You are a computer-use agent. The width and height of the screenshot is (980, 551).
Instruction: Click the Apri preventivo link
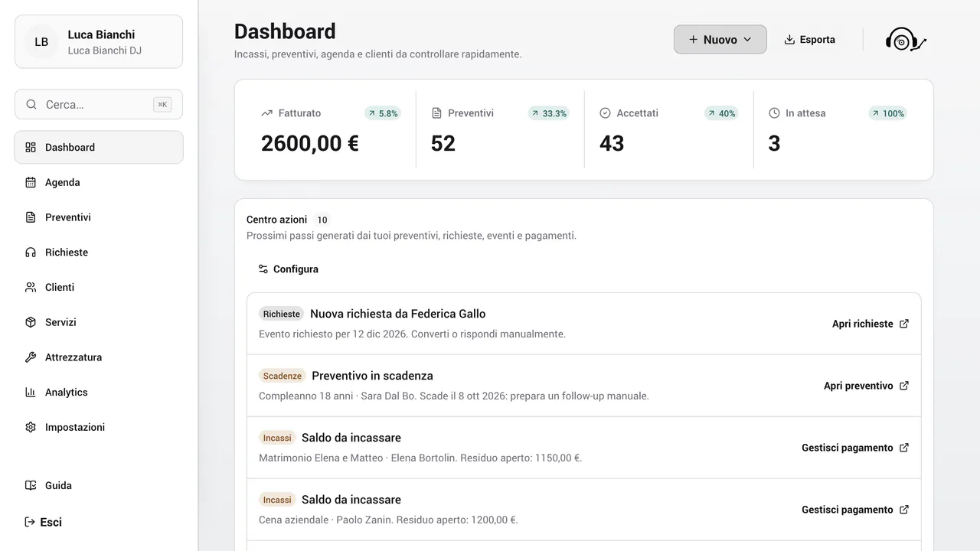tap(867, 386)
